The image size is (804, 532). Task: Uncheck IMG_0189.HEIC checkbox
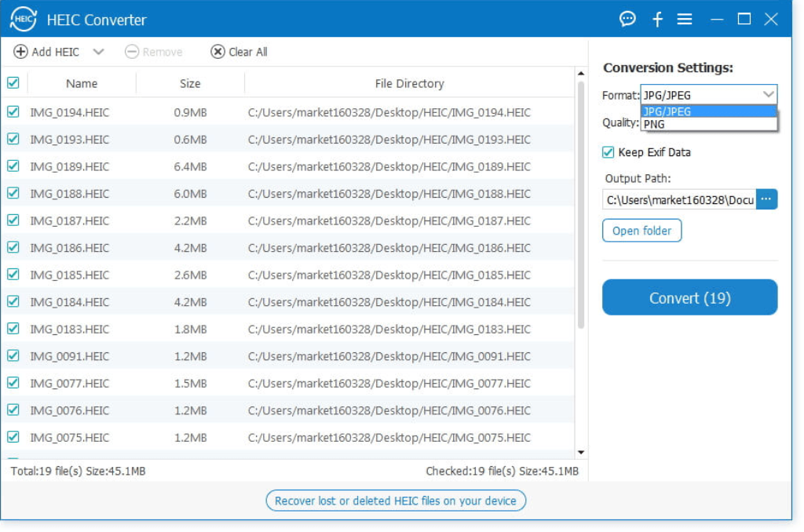(x=13, y=166)
